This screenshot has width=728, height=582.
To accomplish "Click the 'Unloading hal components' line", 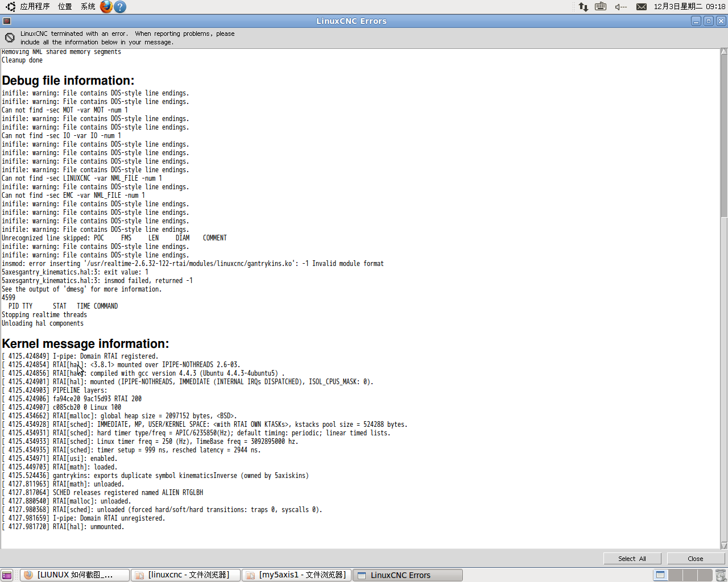I will coord(43,323).
